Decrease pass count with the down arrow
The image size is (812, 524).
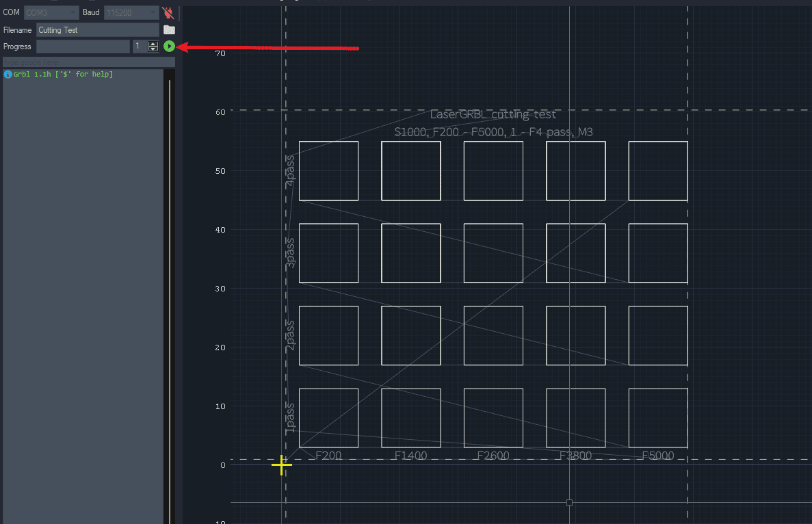[x=153, y=49]
